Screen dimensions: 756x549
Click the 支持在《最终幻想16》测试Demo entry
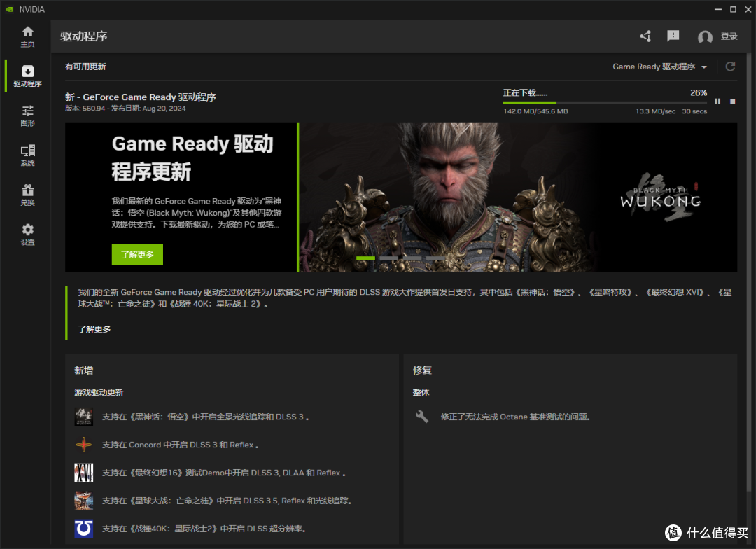point(224,473)
